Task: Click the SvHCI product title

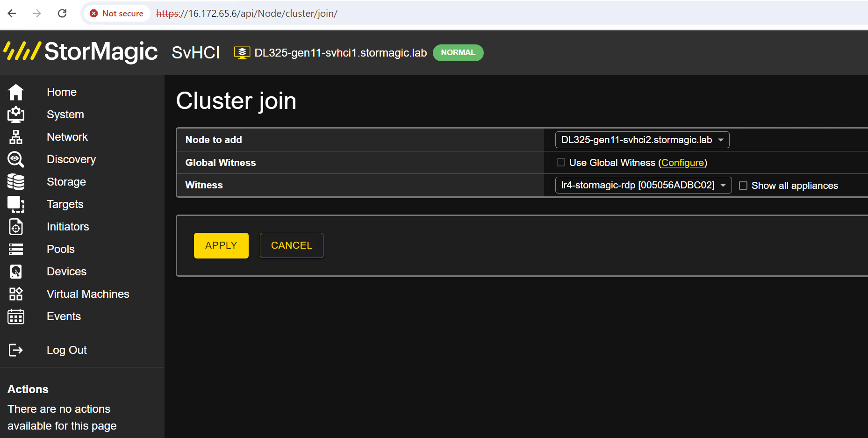Action: [x=196, y=52]
